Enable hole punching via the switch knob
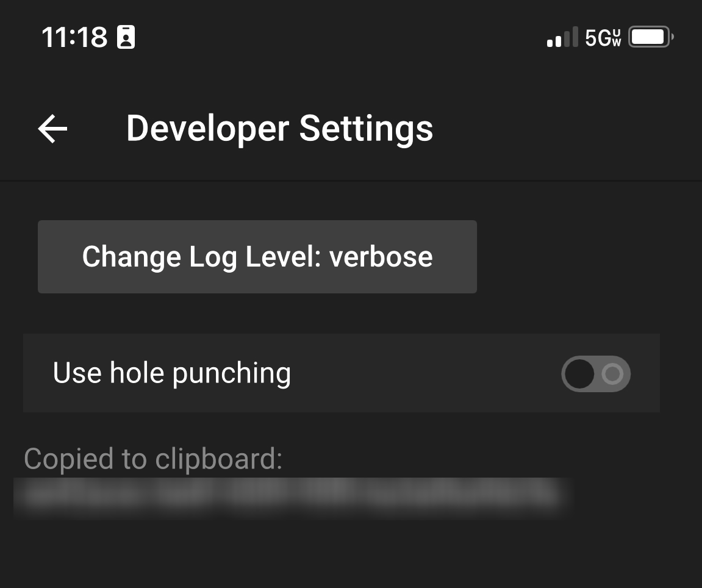This screenshot has width=702, height=588. click(x=579, y=373)
